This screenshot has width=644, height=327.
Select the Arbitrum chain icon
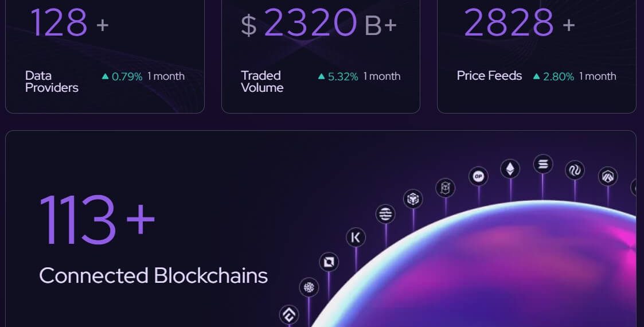click(x=607, y=177)
